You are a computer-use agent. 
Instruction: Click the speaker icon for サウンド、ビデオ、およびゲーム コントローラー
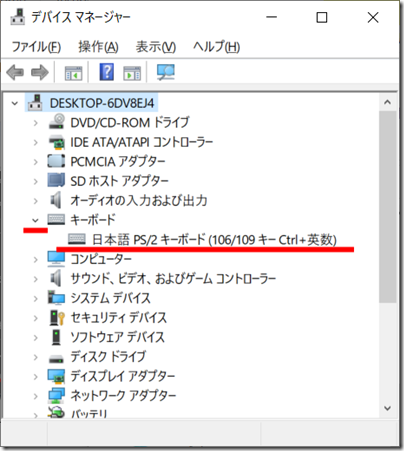[x=56, y=278]
